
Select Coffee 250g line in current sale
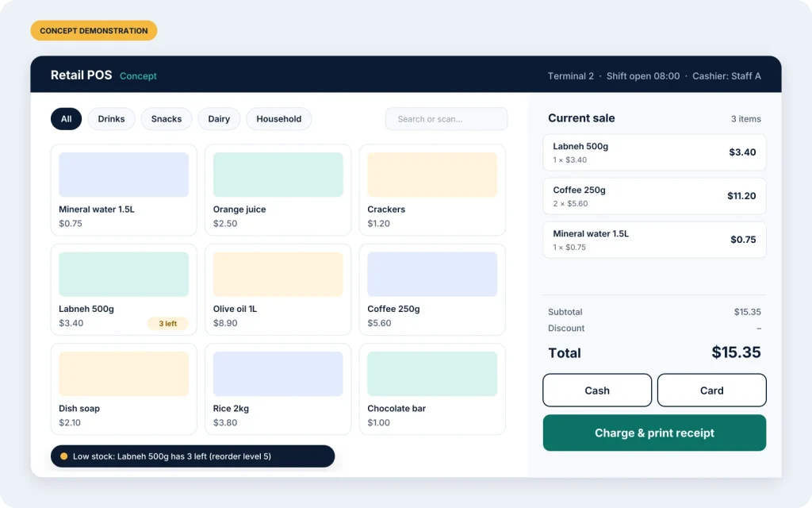654,196
